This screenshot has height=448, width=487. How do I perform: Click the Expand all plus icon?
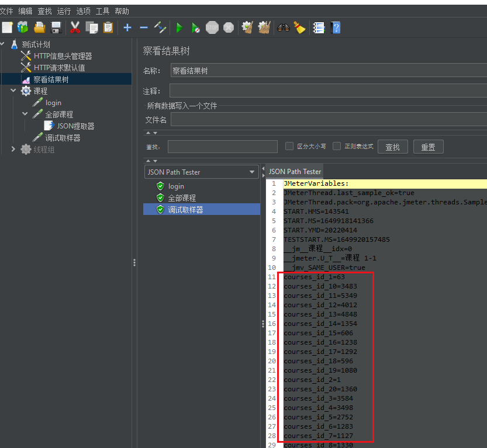point(127,27)
